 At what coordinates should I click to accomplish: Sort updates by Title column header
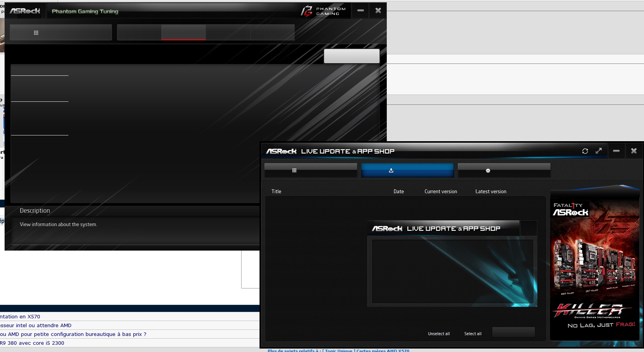[x=276, y=191]
